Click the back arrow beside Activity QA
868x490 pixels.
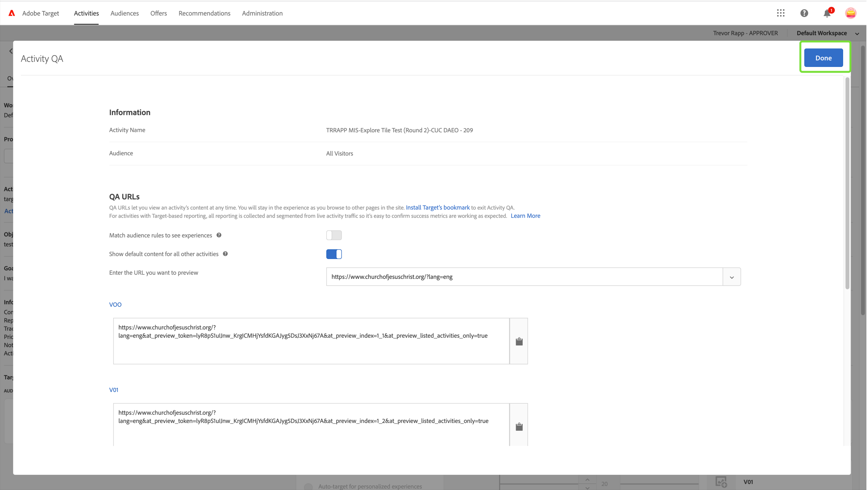point(11,51)
